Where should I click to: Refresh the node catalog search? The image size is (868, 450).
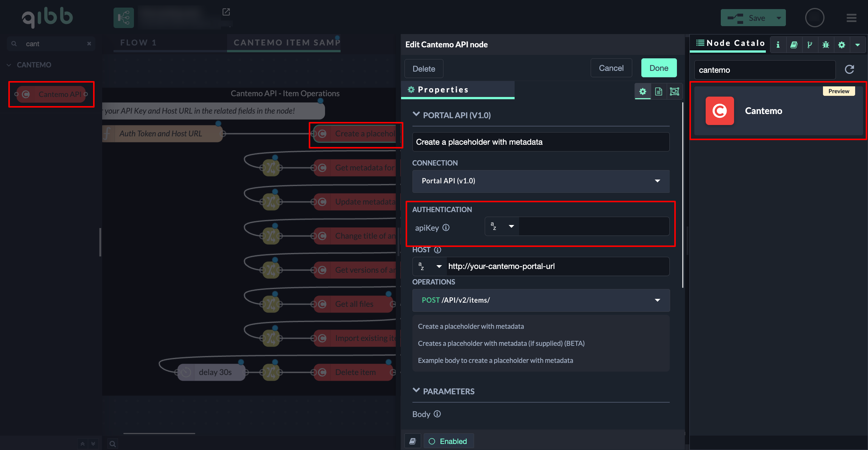(849, 69)
